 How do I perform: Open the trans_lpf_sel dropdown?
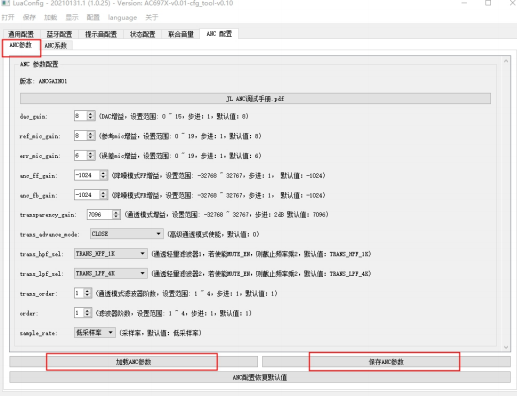[111, 273]
